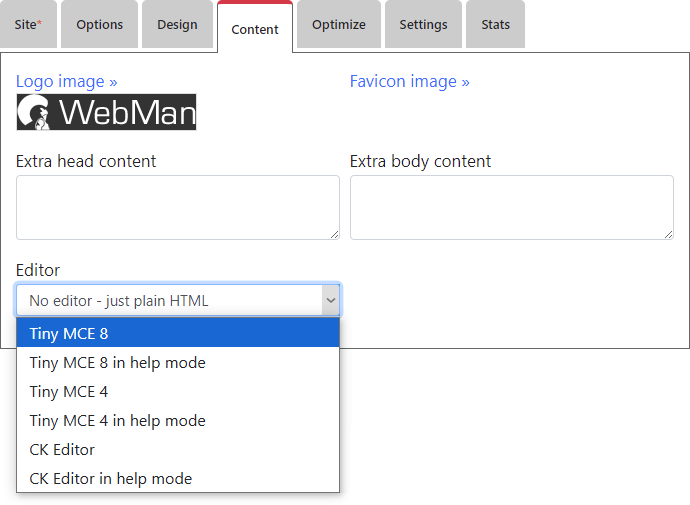Open the Options tab
The width and height of the screenshot is (690, 505).
tap(99, 24)
